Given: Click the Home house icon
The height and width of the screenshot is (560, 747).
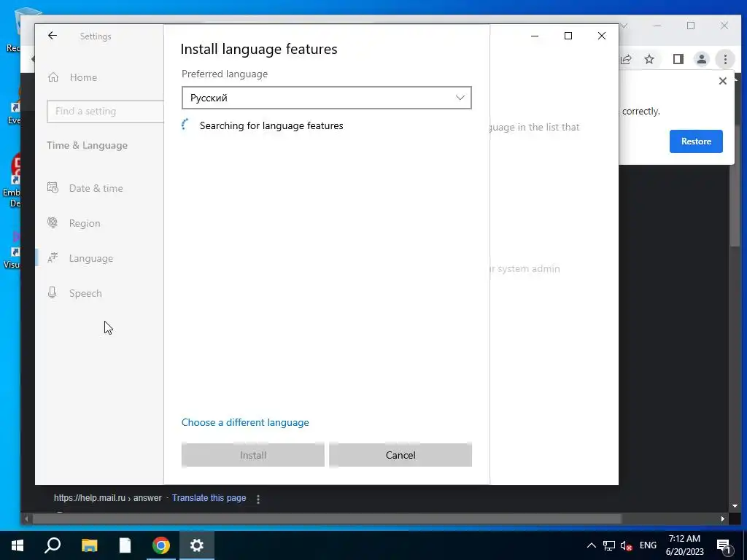Looking at the screenshot, I should coord(53,77).
